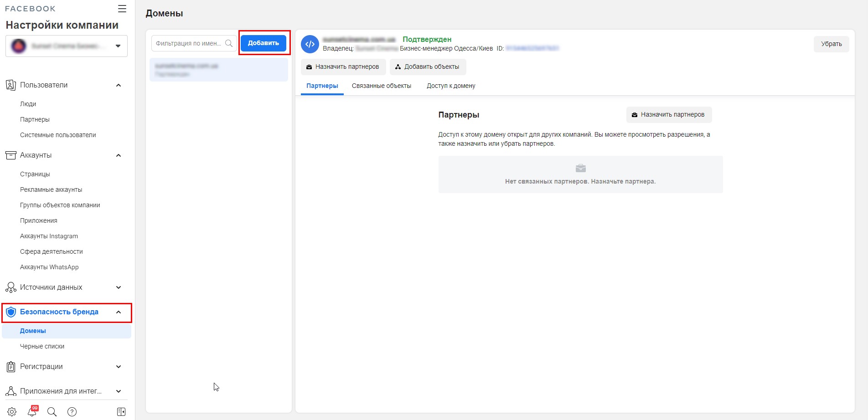This screenshot has width=868, height=420.
Task: Click the domain code icon
Action: 310,44
